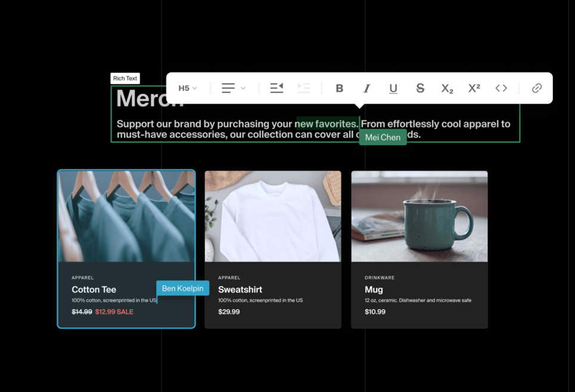Click the increase indent icon
The height and width of the screenshot is (392, 575).
click(303, 88)
